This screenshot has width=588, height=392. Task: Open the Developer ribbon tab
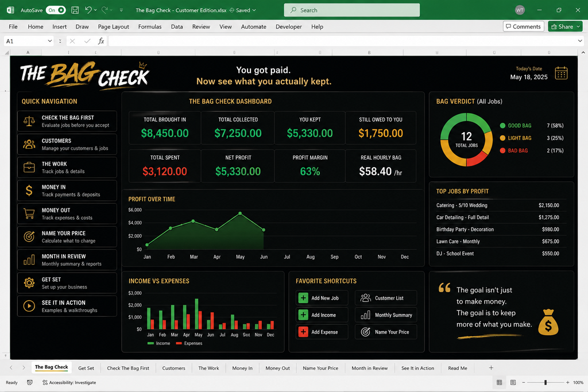[x=288, y=26]
